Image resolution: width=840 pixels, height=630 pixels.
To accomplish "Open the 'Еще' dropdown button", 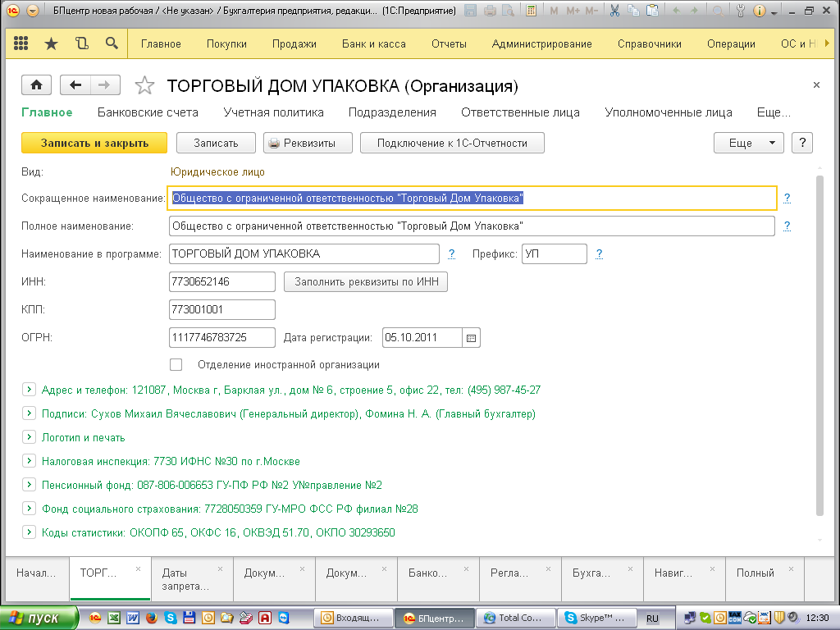I will click(x=748, y=143).
